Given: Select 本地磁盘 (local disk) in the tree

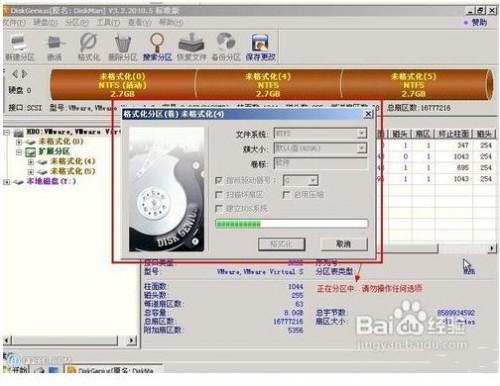Looking at the screenshot, I should [x=51, y=181].
